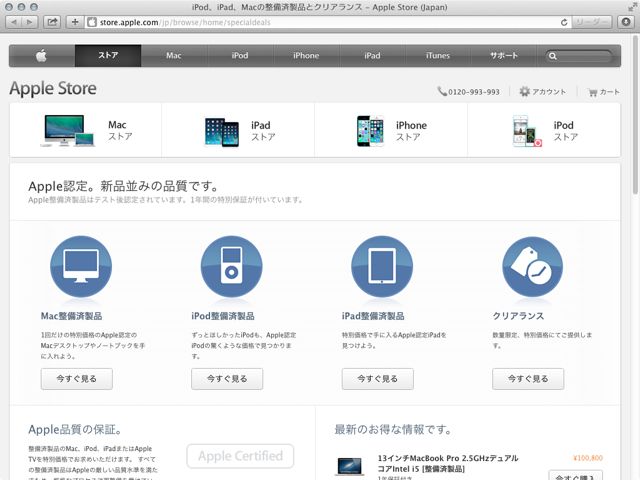Click the clearance price tag circle icon

tap(532, 267)
